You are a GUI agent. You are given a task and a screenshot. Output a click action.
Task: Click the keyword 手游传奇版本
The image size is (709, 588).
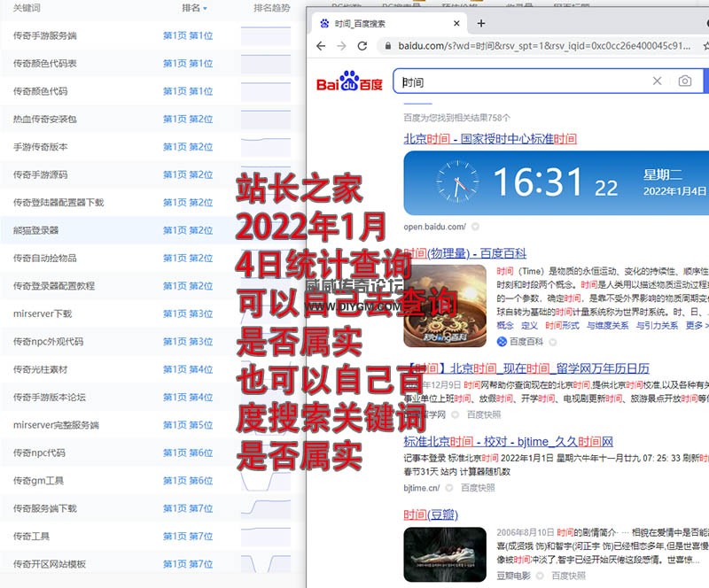pos(40,147)
